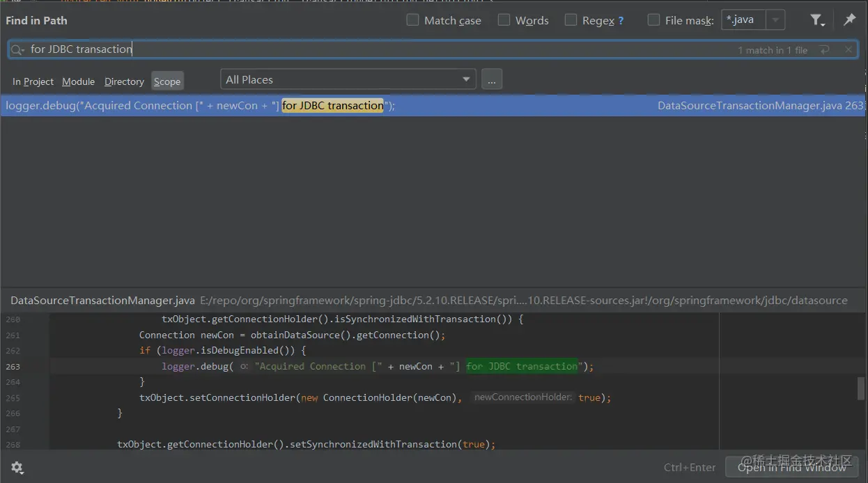Screen dimensions: 868x483
Task: Select the logger.debug search result row
Action: (x=432, y=106)
